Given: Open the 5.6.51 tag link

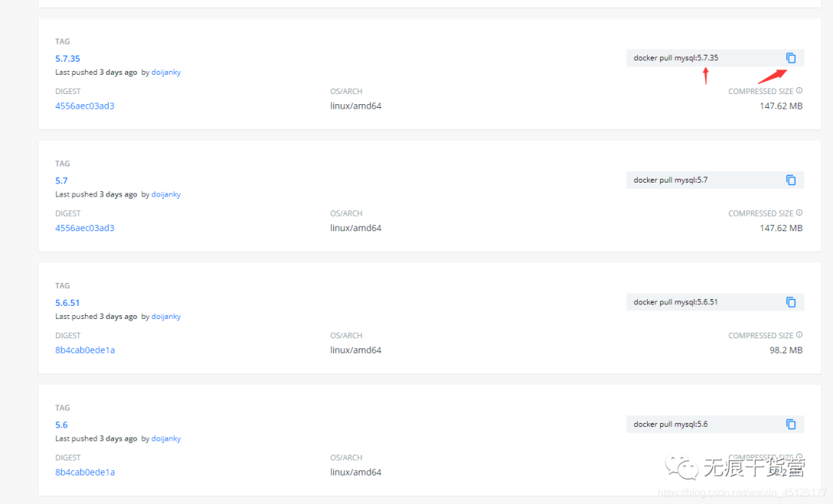Looking at the screenshot, I should 68,303.
